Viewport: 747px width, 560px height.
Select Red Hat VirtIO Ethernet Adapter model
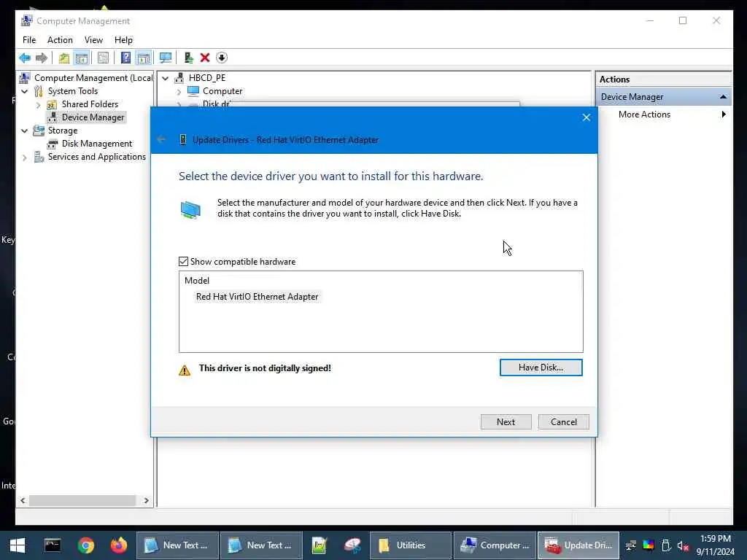(258, 297)
